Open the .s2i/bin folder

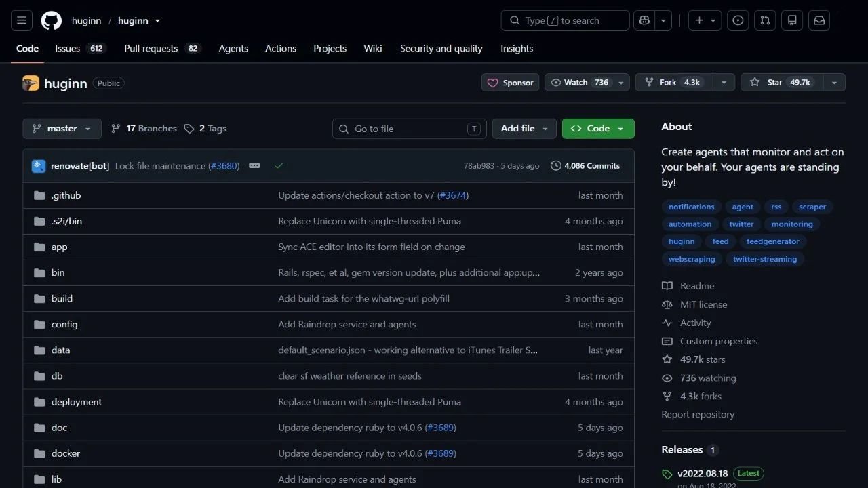tap(66, 221)
